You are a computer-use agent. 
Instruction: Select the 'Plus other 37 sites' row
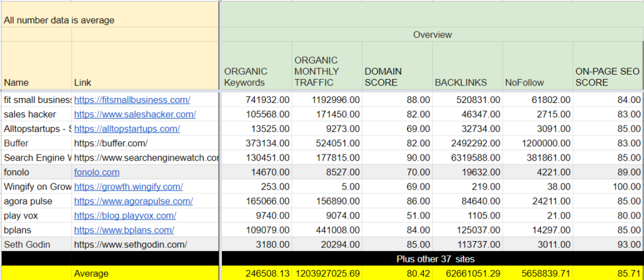432,259
